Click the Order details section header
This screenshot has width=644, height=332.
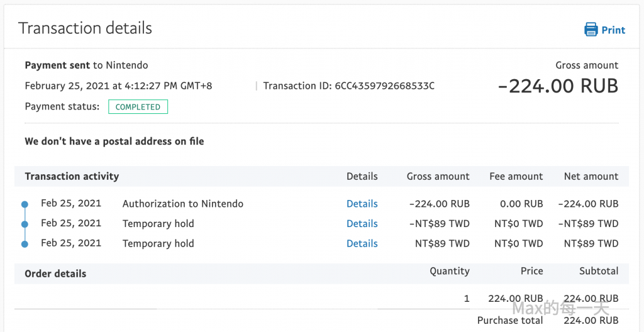55,274
